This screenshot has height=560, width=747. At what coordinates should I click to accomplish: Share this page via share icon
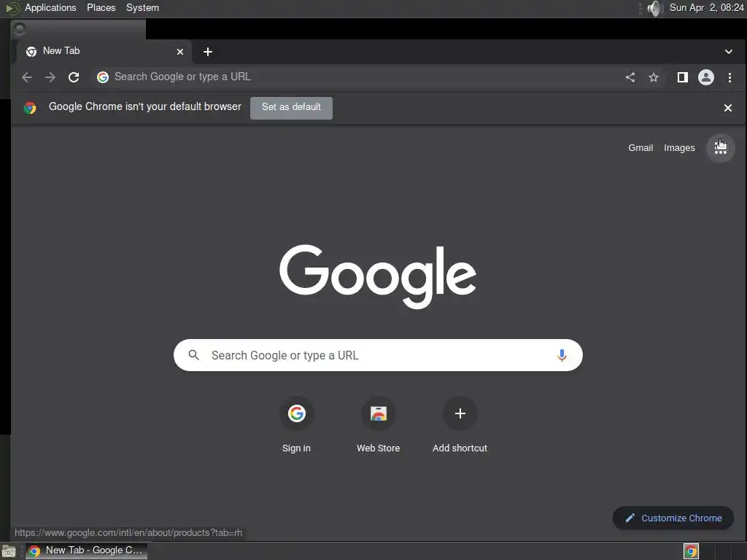(630, 77)
